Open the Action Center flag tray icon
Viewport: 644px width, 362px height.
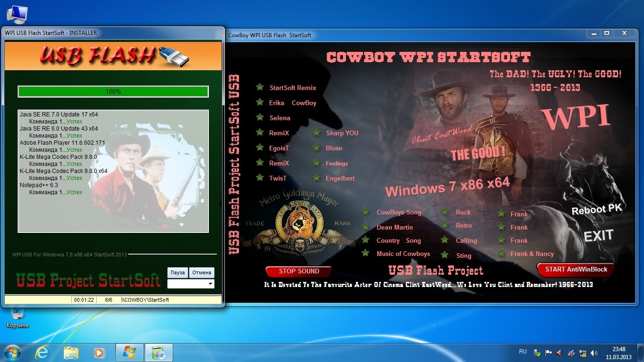548,353
